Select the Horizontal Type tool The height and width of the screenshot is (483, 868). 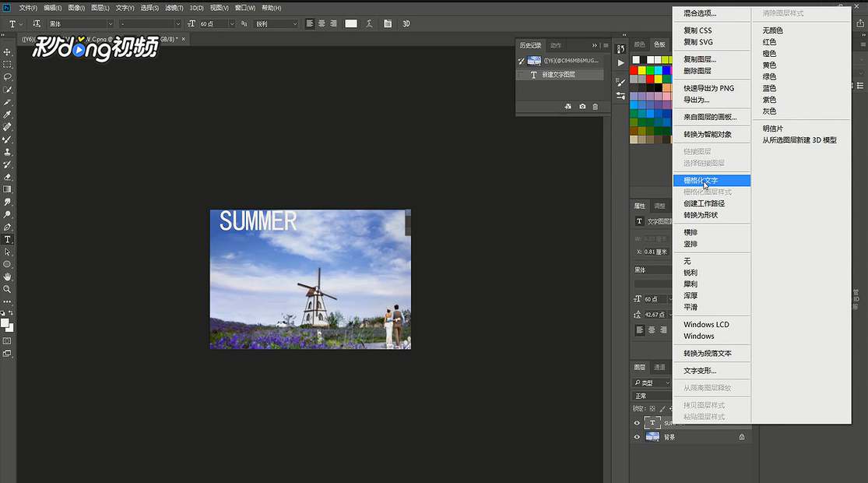7,239
